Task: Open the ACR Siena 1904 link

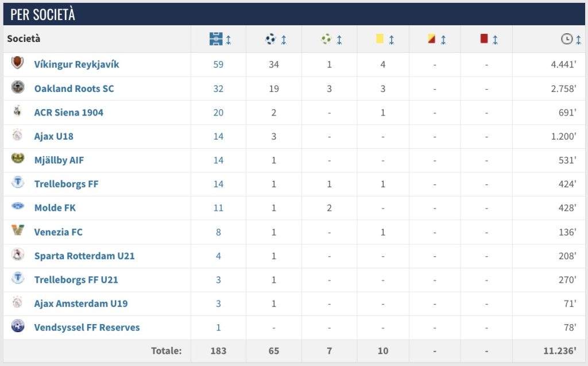Action: point(68,113)
